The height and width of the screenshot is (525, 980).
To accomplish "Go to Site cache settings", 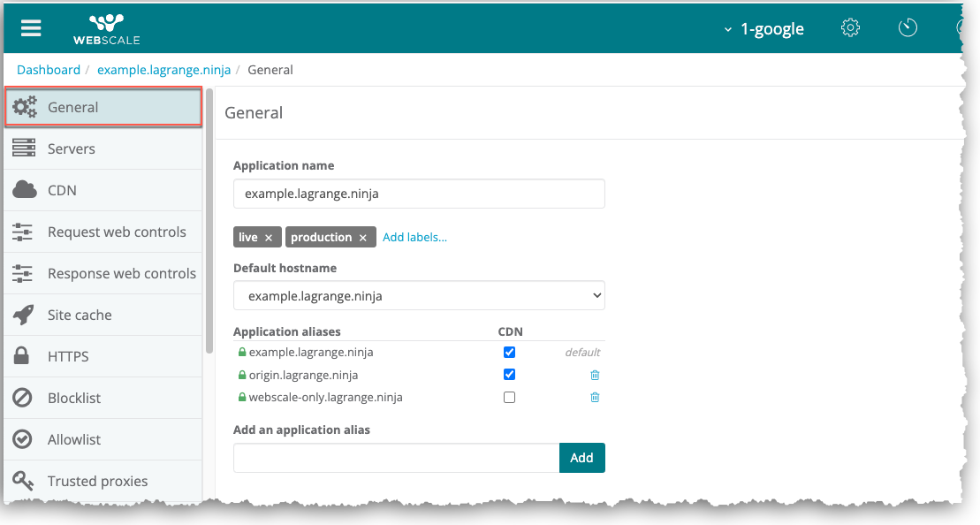I will (80, 315).
